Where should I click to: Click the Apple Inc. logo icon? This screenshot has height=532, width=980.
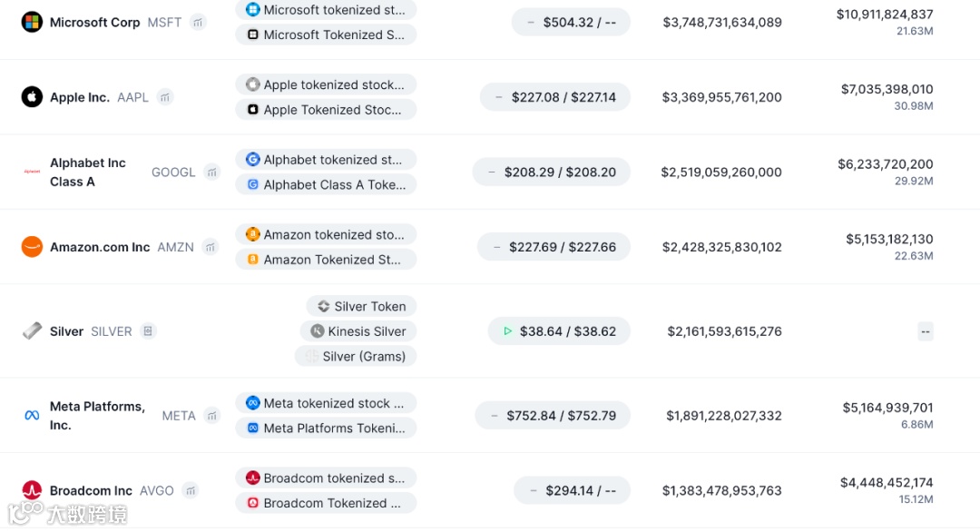(32, 97)
